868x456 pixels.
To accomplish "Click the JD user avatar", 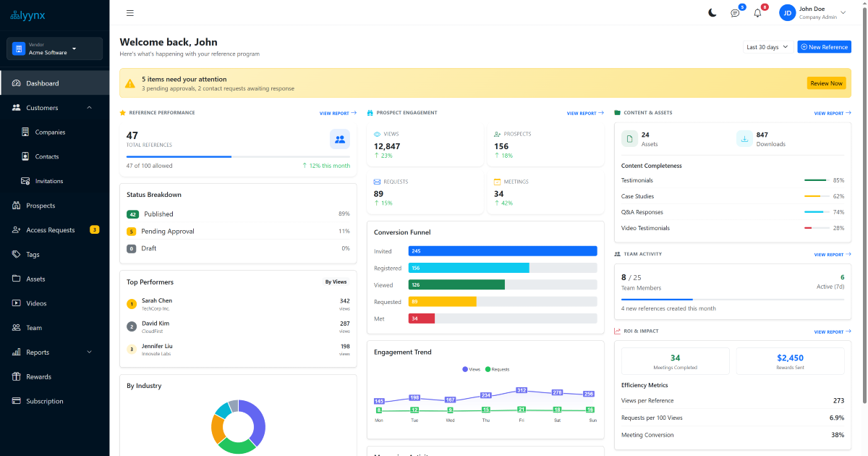I will [787, 13].
